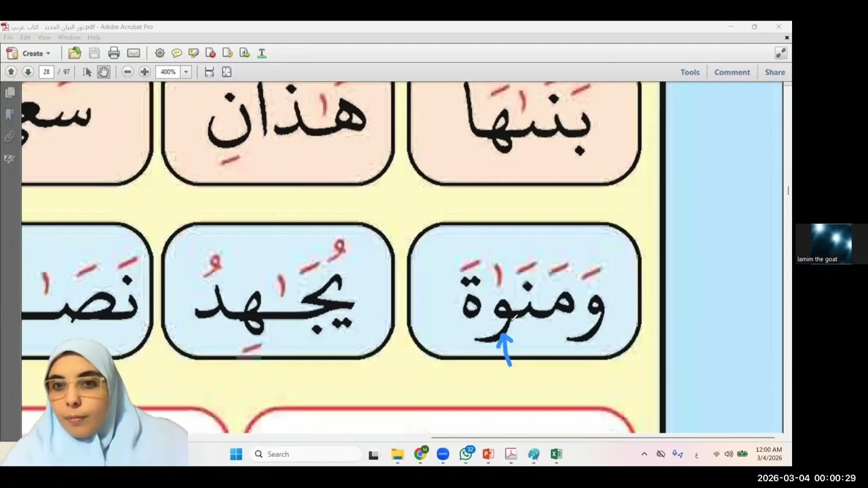Enable scrolling fit-width view icon
The height and width of the screenshot is (488, 868).
[210, 72]
